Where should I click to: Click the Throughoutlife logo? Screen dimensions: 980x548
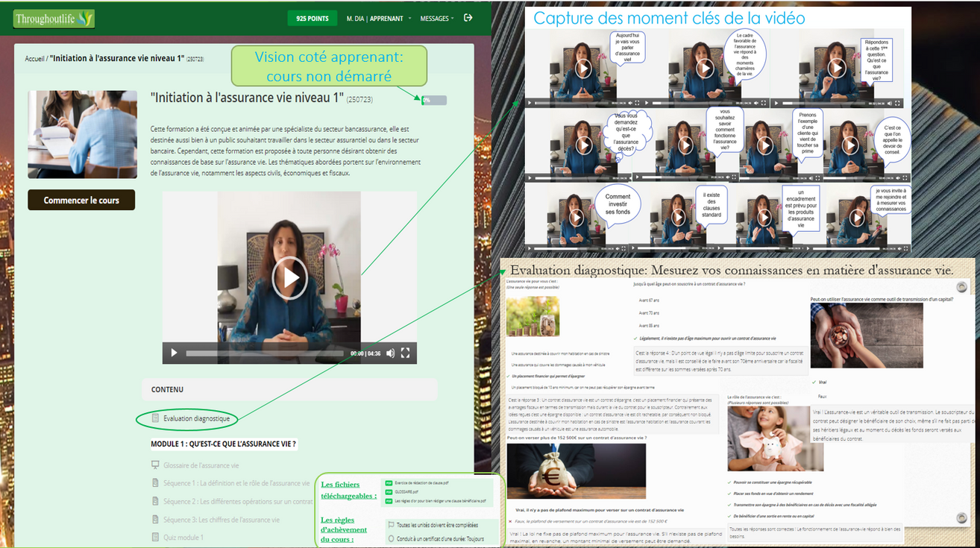[54, 19]
